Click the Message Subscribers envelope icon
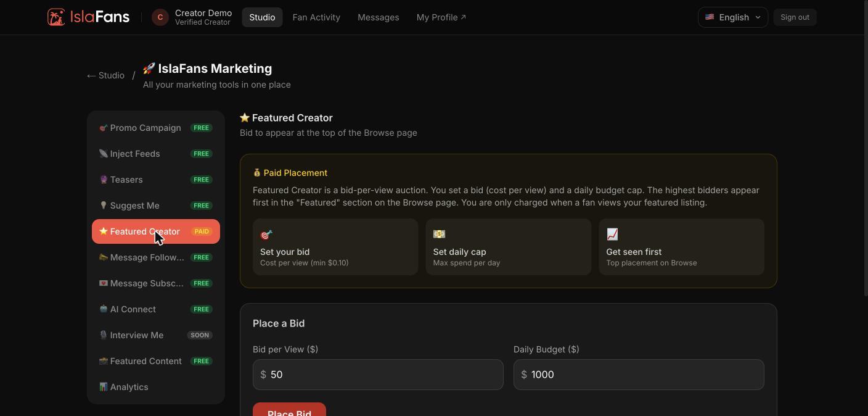 [103, 283]
